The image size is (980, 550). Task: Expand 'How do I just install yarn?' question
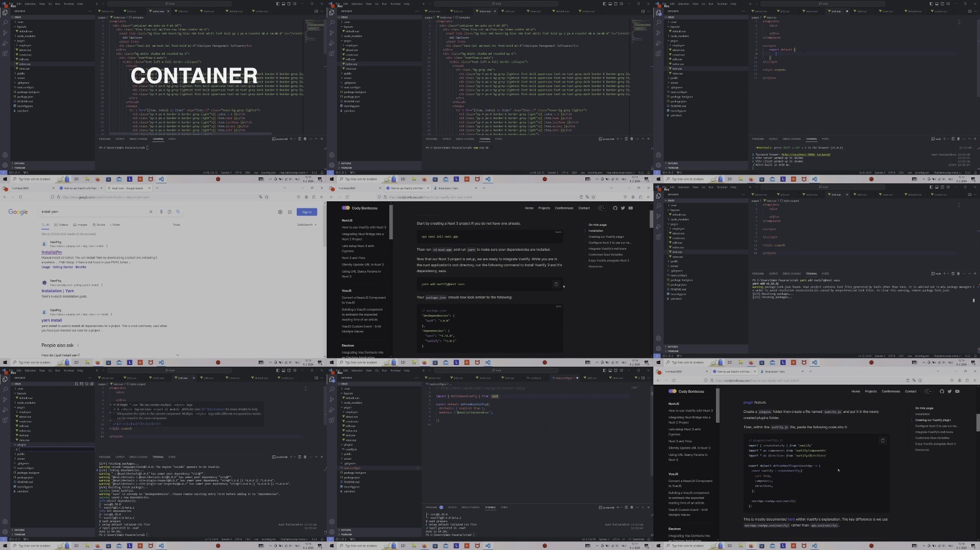tap(110, 355)
